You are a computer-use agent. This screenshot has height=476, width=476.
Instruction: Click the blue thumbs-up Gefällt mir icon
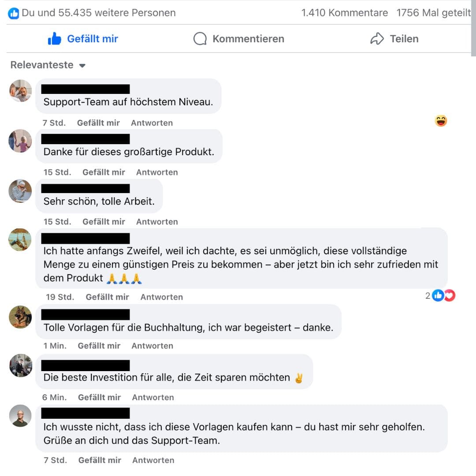pyautogui.click(x=54, y=38)
